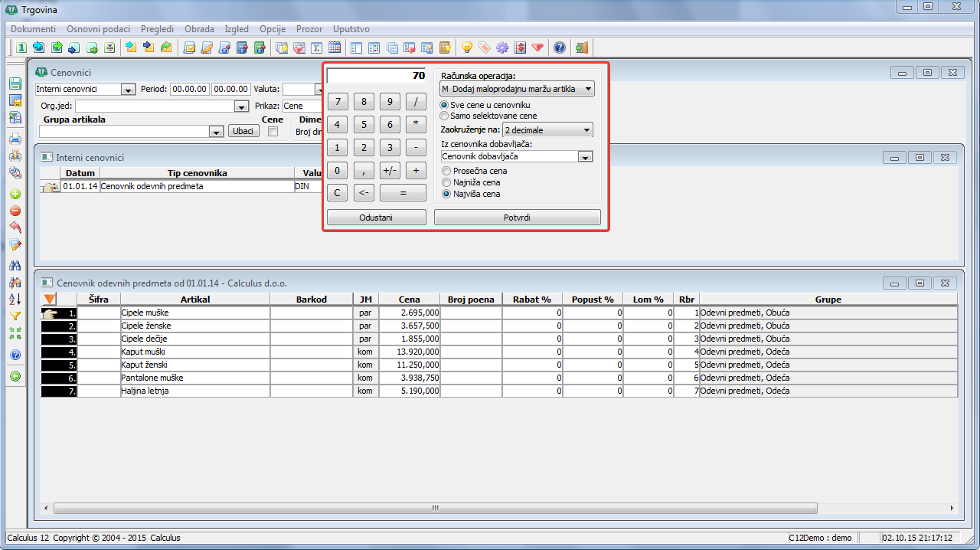Image resolution: width=980 pixels, height=550 pixels.
Task: Open the 'Cenovnik dobavljača' dropdown list
Action: click(x=585, y=156)
